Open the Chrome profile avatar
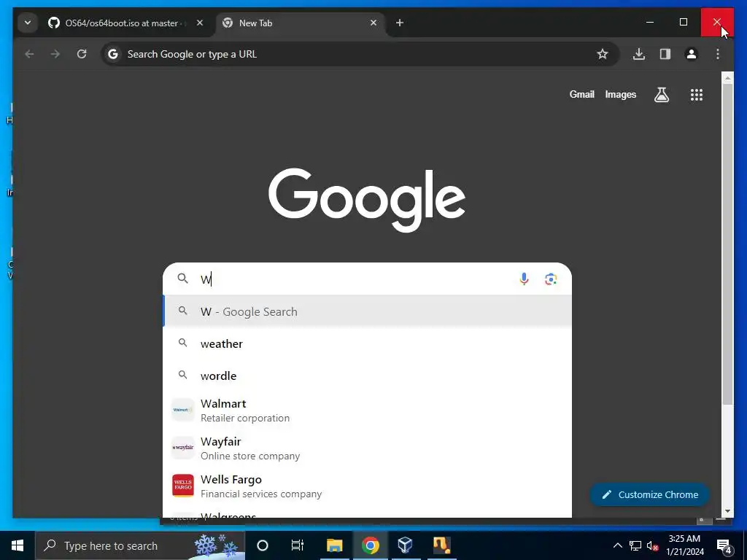 coord(692,54)
